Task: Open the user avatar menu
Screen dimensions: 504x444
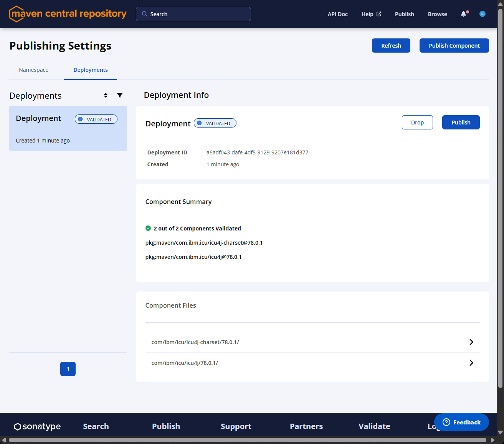Action: tap(483, 14)
